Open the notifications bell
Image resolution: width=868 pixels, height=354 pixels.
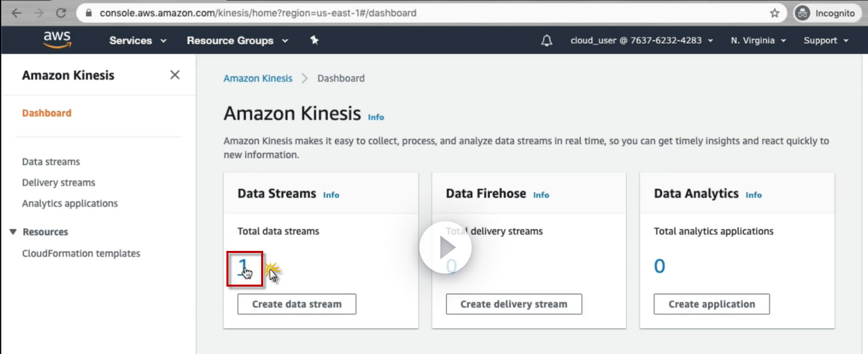(546, 41)
